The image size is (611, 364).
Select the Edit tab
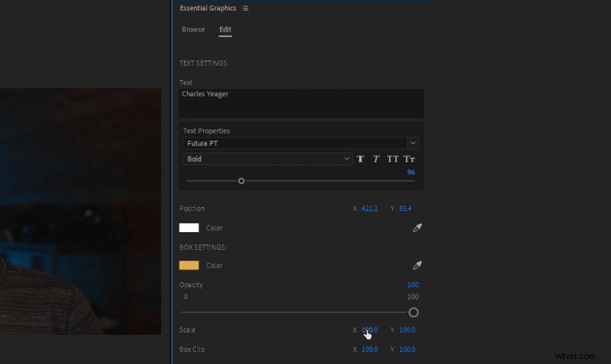point(225,30)
